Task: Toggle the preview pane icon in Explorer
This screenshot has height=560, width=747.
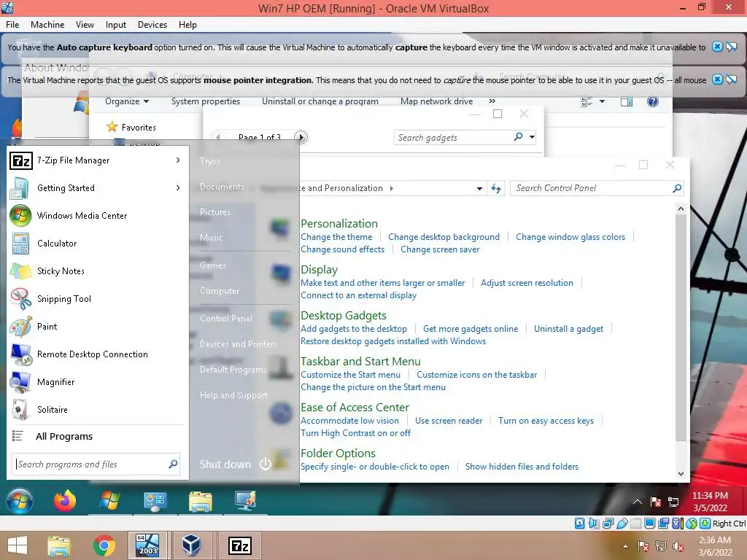Action: pos(627,101)
